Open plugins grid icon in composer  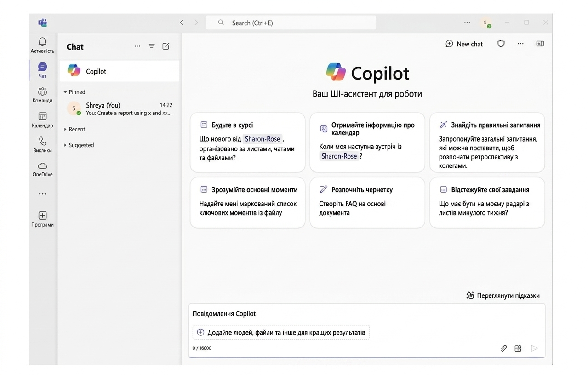point(518,348)
